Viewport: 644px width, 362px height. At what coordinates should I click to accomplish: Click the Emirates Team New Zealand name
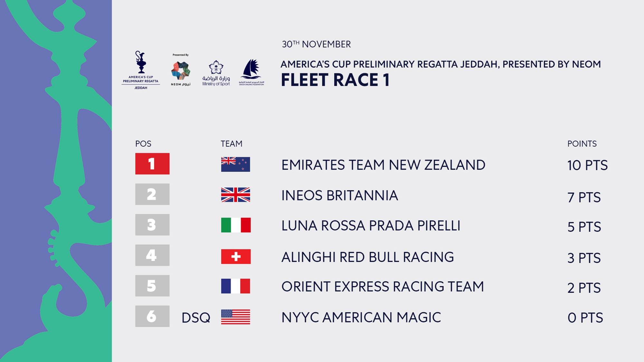click(x=383, y=165)
